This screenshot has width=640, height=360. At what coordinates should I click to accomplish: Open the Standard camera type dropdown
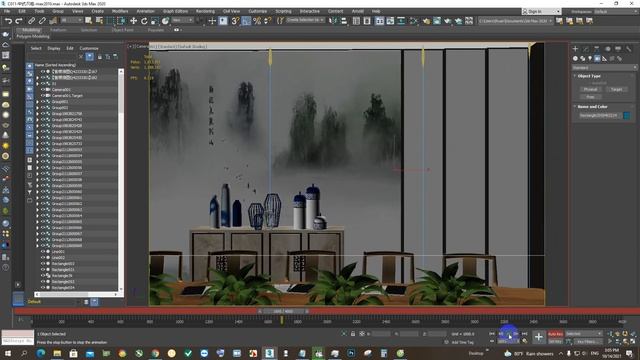pyautogui.click(x=604, y=68)
